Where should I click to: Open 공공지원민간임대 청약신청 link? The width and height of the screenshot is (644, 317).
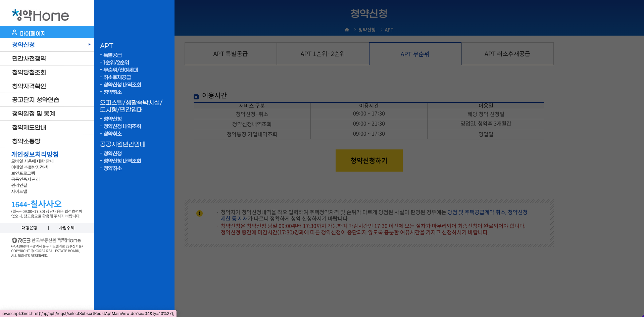pyautogui.click(x=112, y=153)
